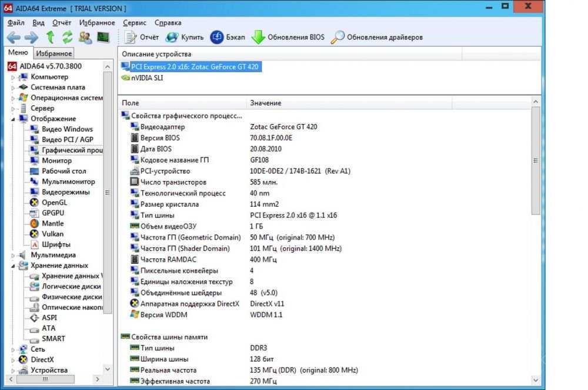Click the Vulkan icon in tree
Image resolution: width=588 pixels, height=390 pixels.
coord(34,234)
